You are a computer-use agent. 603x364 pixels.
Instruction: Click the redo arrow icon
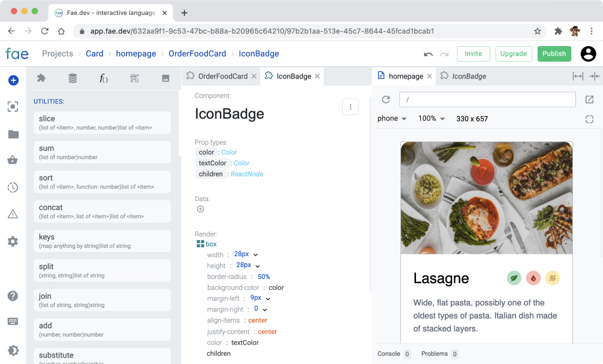click(444, 54)
